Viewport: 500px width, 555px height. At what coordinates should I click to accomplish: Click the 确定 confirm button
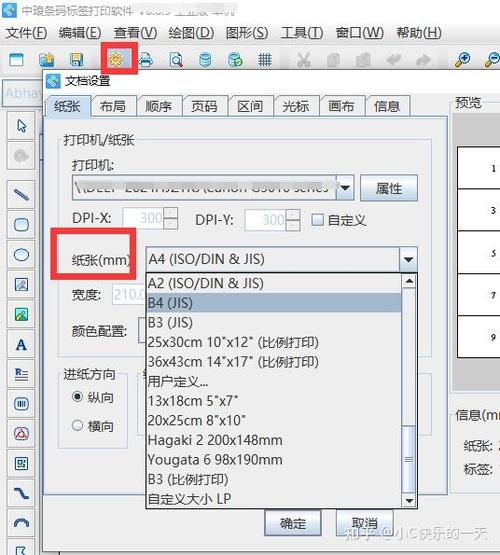[293, 523]
